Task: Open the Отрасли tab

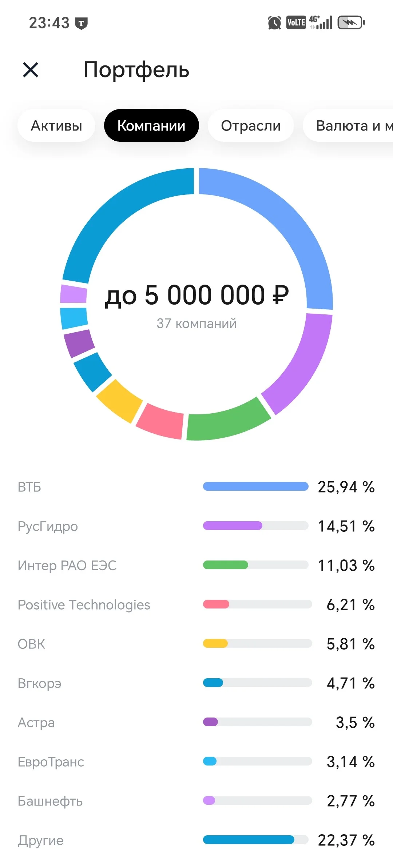Action: [251, 125]
